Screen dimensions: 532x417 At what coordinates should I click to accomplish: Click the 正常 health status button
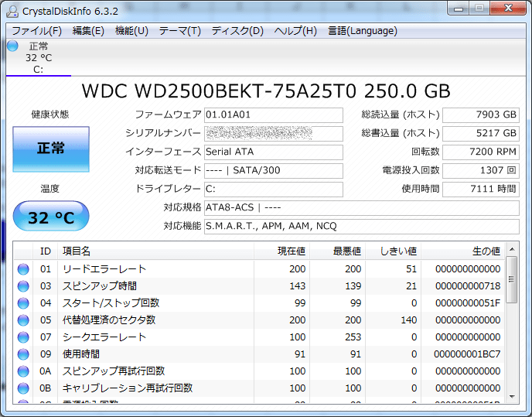[51, 149]
